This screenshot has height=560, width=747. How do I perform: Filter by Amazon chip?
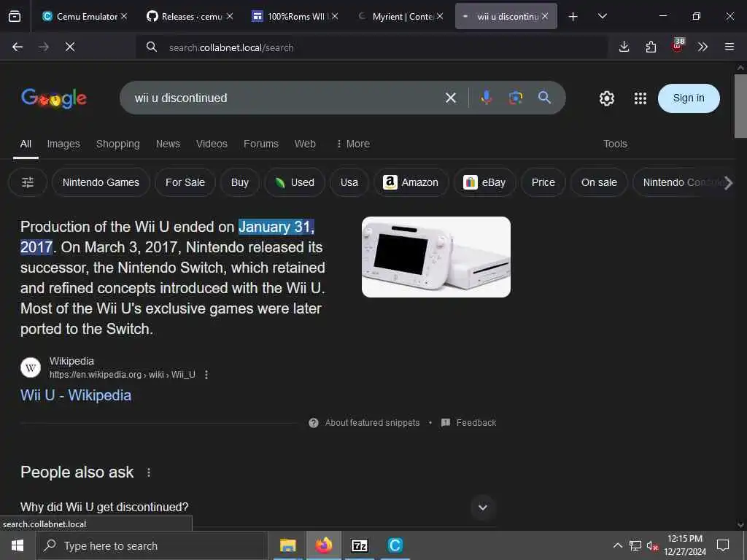411,182
